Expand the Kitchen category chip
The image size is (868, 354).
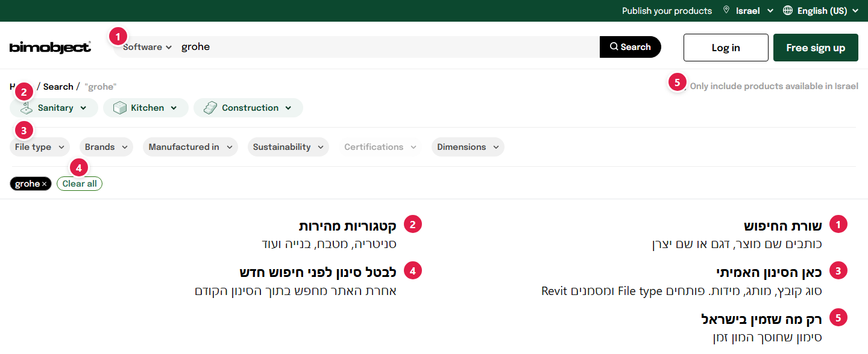pos(146,108)
